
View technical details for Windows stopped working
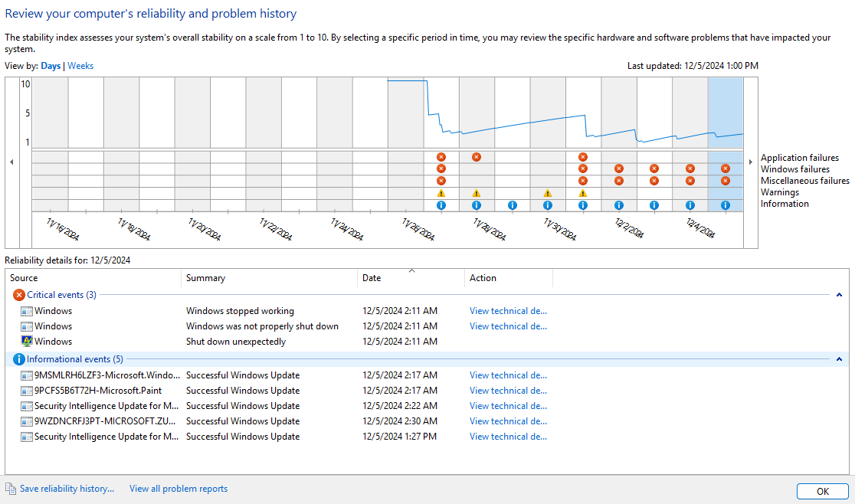tap(508, 310)
